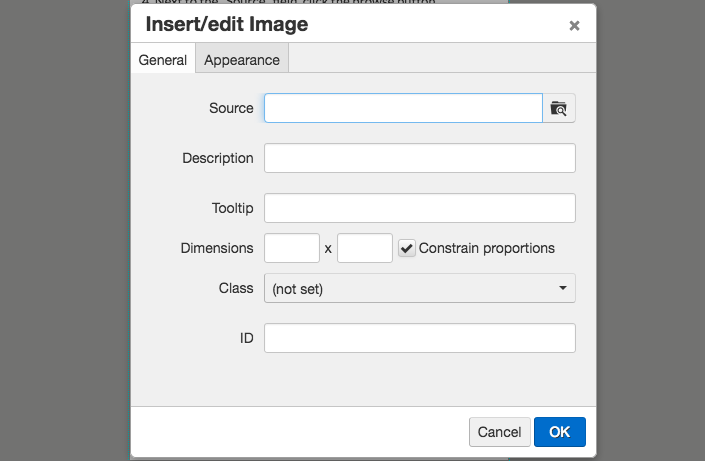The height and width of the screenshot is (461, 705).
Task: Click into the Description text field
Action: pos(419,158)
